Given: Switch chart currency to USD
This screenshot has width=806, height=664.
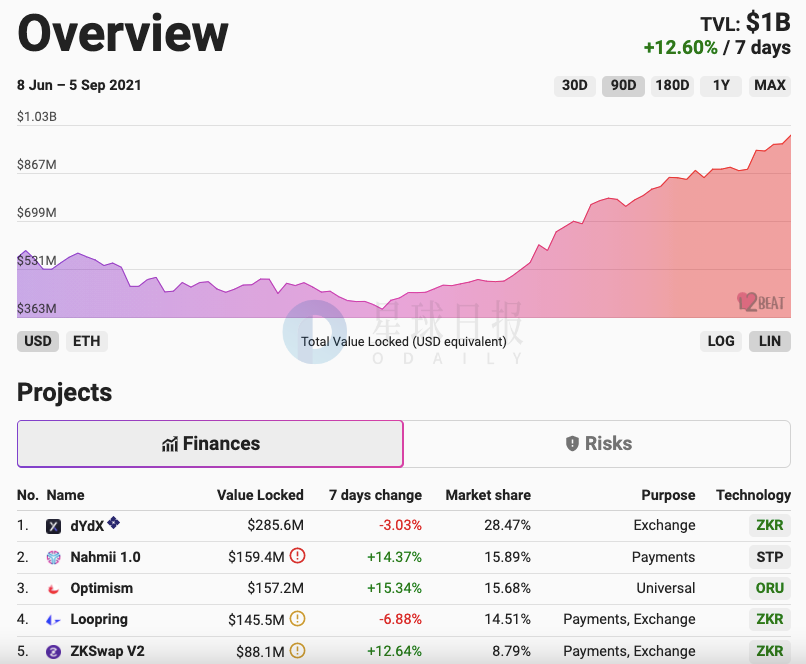Looking at the screenshot, I should pyautogui.click(x=38, y=341).
